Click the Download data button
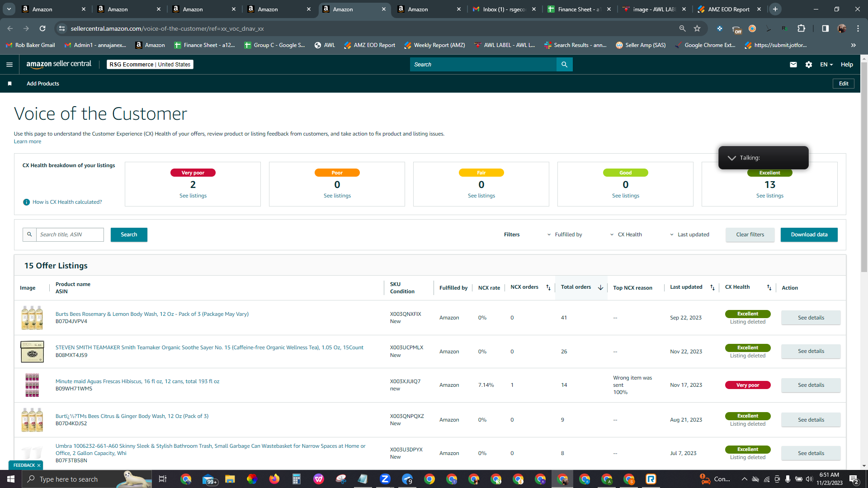 809,235
